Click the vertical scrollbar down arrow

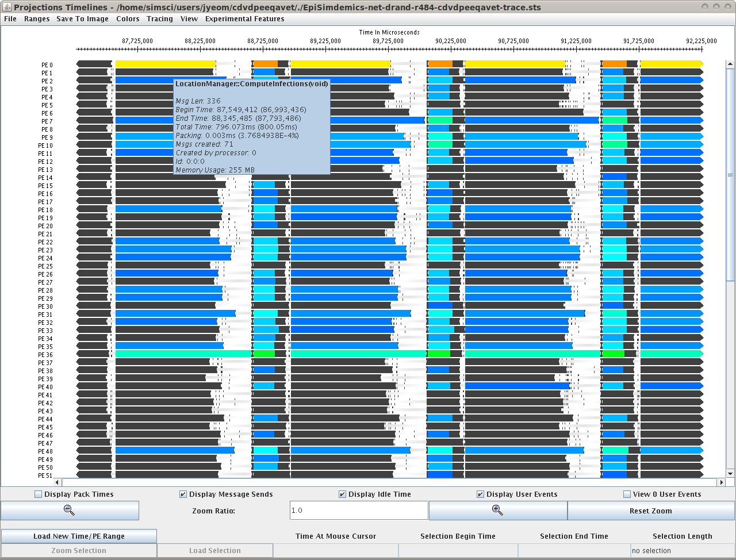pyautogui.click(x=730, y=474)
